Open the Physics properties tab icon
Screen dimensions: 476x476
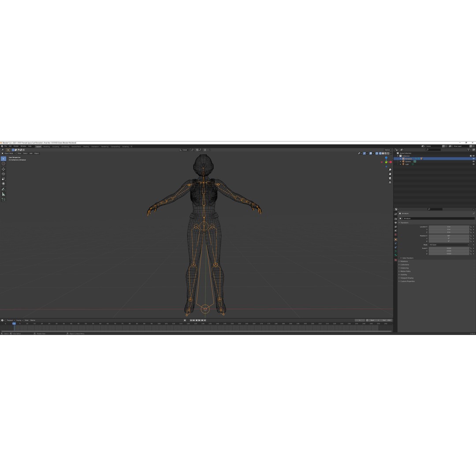tap(395, 243)
